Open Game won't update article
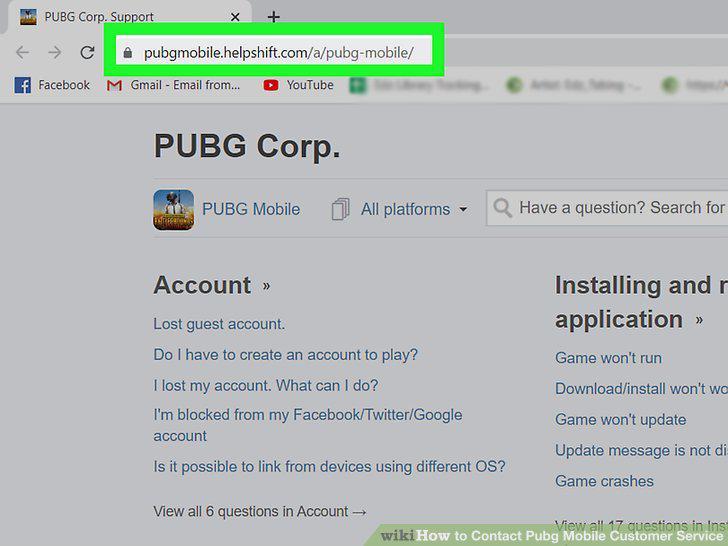Image resolution: width=728 pixels, height=546 pixels. click(x=620, y=419)
